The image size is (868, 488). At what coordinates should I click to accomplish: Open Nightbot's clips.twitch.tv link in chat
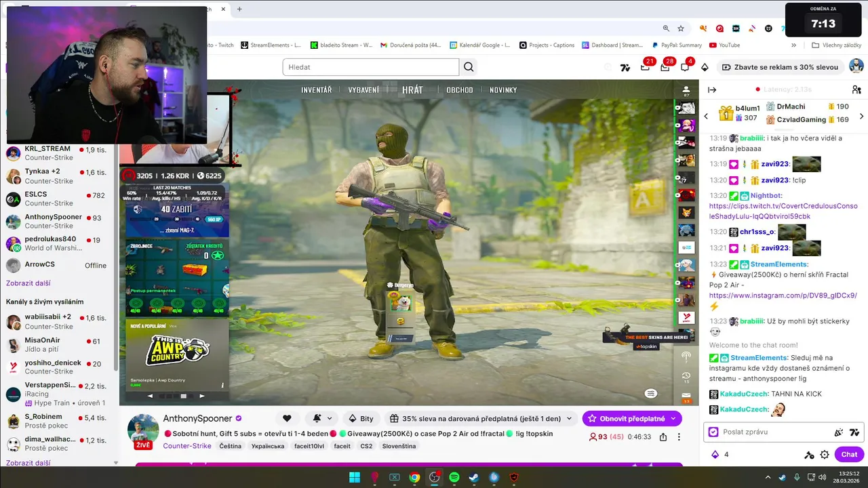click(783, 211)
